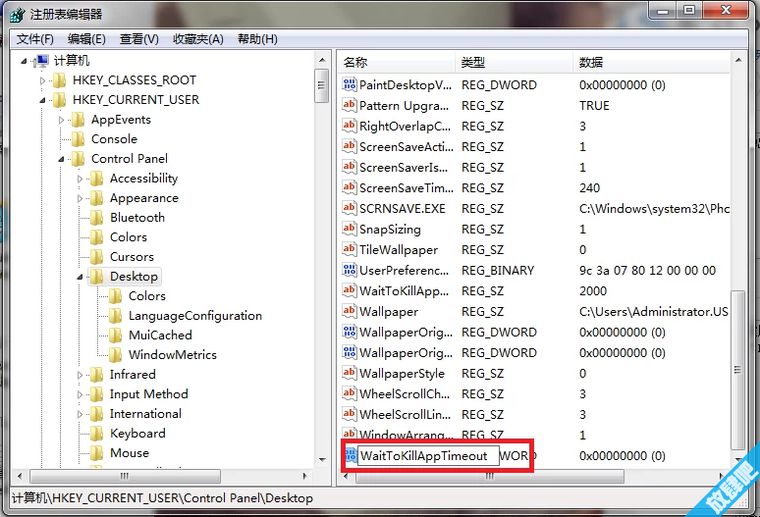Screen dimensions: 760x517
Task: Open the 文件(F) menu
Action: pos(35,39)
